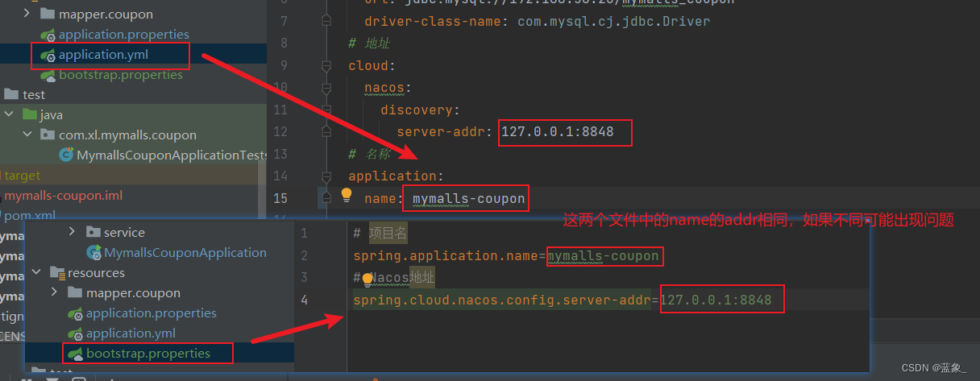Click the bootstrap.properties file icon in the background tree
The width and height of the screenshot is (980, 381).
click(48, 75)
